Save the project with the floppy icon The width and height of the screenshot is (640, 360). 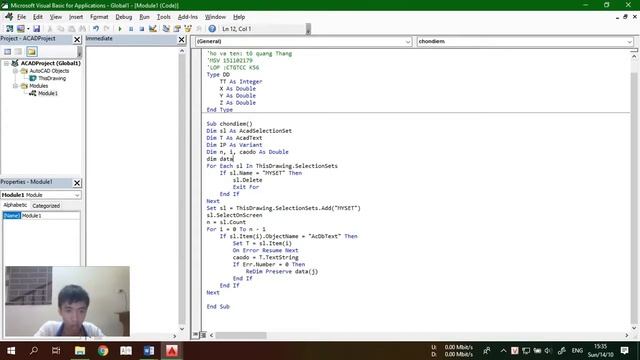point(36,29)
